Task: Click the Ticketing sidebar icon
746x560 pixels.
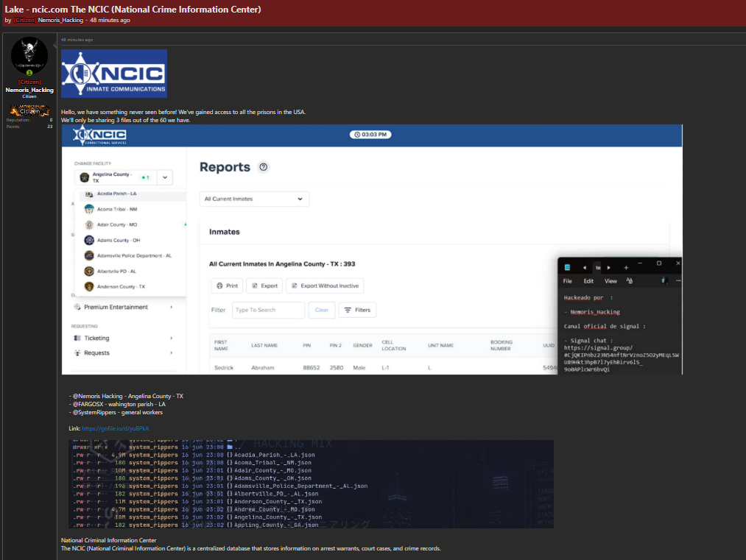Action: 77,338
